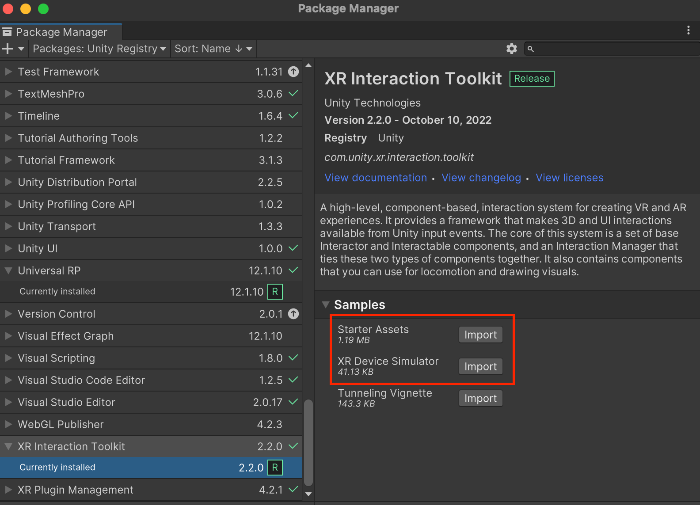The image size is (700, 505).
Task: Click the list scroll up arrow
Action: [308, 66]
